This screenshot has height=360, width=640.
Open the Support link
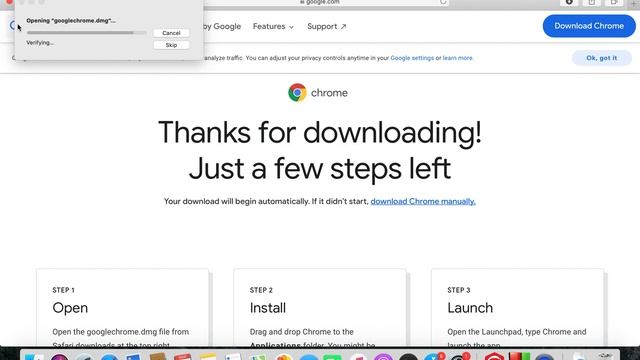click(327, 27)
